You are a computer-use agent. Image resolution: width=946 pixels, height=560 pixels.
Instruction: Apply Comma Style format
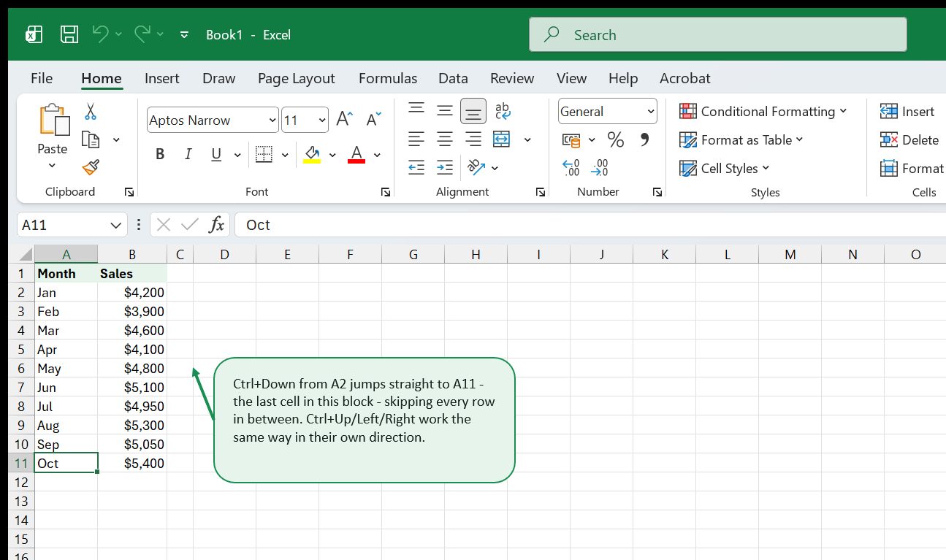644,139
